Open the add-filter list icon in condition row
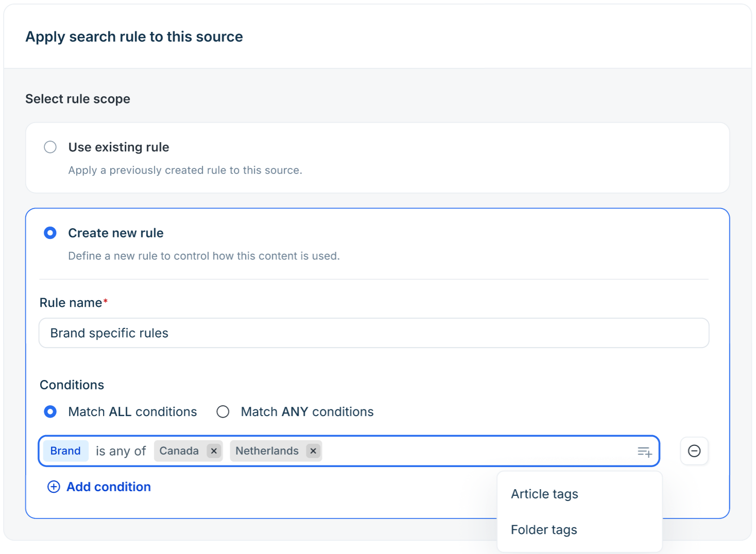The height and width of the screenshot is (554, 756). [x=644, y=452]
